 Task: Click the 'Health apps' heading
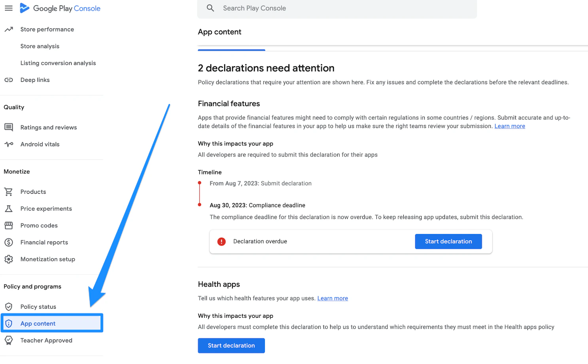click(x=219, y=284)
